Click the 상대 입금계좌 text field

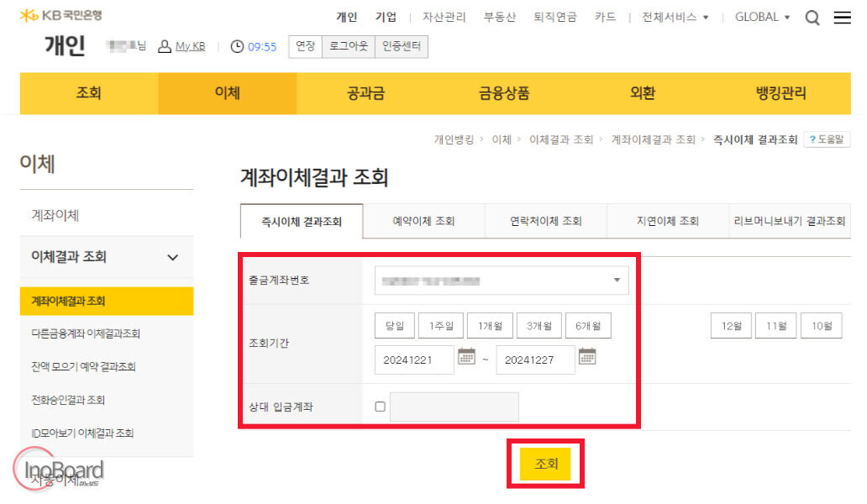point(454,407)
